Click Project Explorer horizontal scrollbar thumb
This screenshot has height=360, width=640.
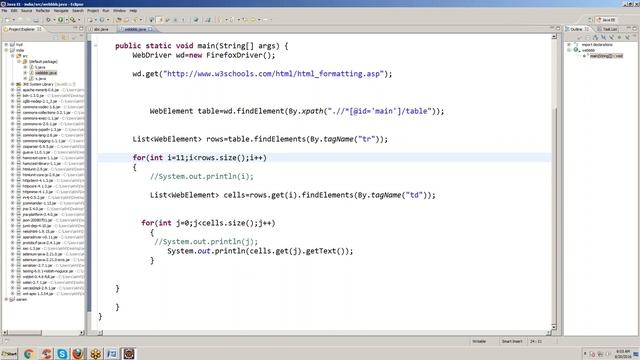[x=24, y=333]
